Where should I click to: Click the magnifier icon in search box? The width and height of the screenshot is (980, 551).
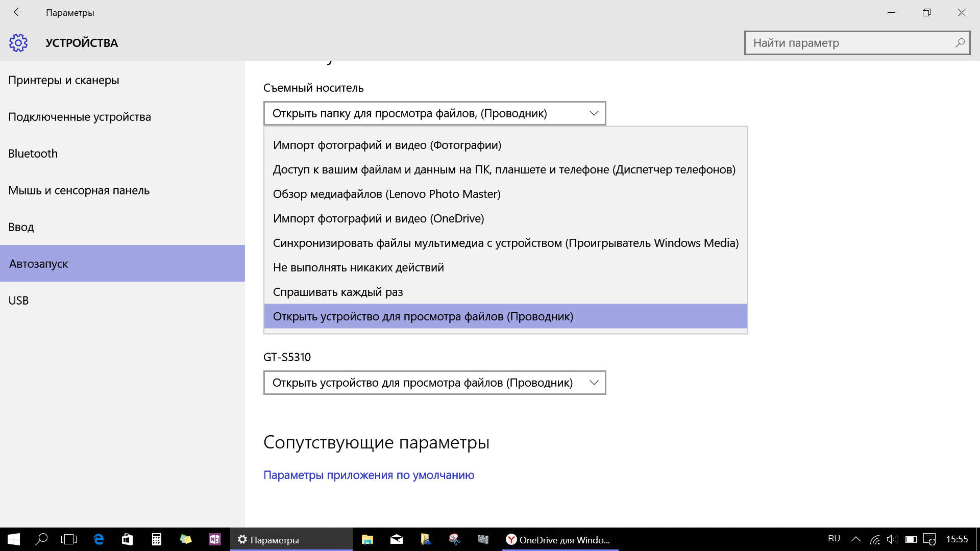[960, 43]
